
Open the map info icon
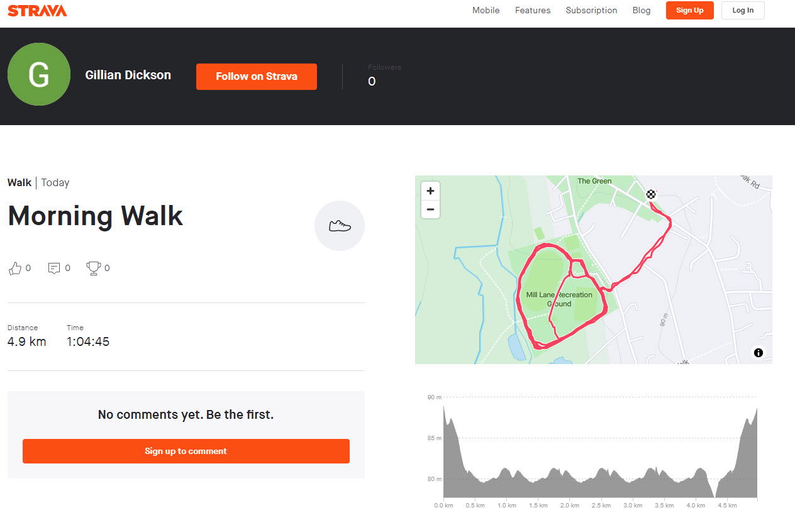(x=759, y=353)
